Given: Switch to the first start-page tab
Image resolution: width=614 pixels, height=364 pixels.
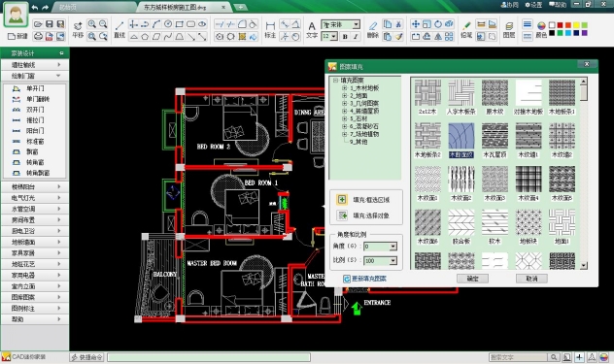Looking at the screenshot, I should point(93,7).
